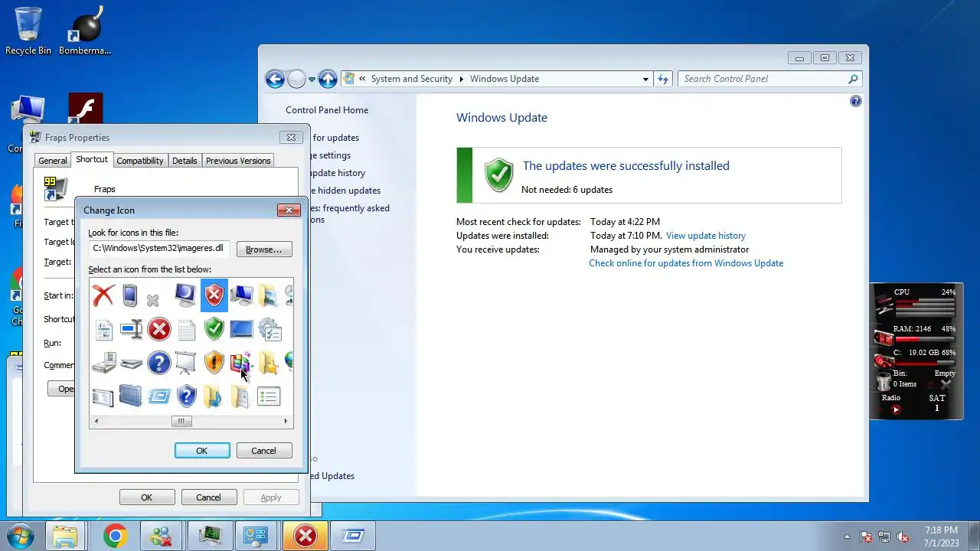Switch to the Compatibility tab
980x551 pixels.
[x=140, y=161]
